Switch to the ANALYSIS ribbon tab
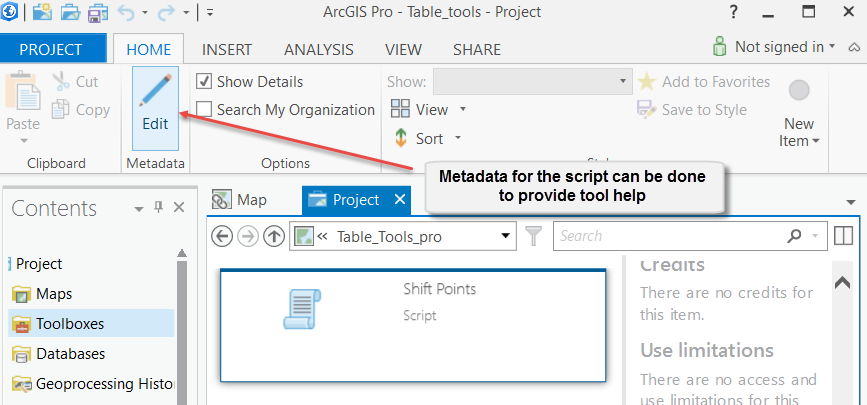This screenshot has height=405, width=867. click(318, 49)
